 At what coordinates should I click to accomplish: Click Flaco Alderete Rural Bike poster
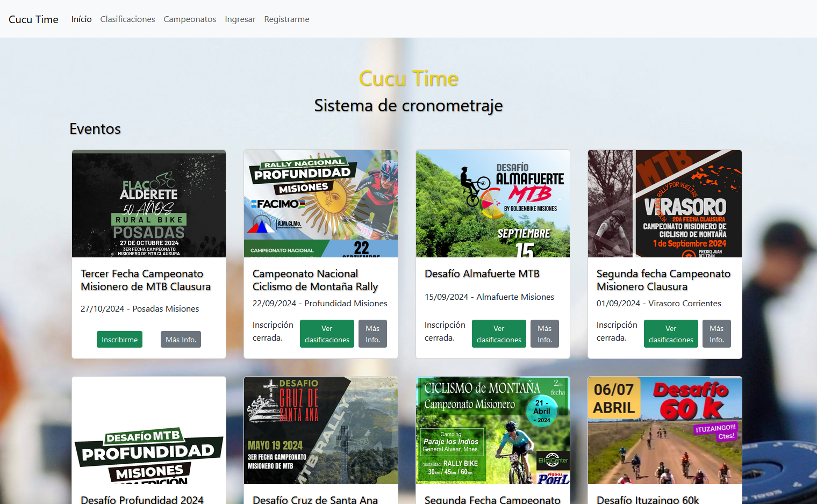(149, 204)
